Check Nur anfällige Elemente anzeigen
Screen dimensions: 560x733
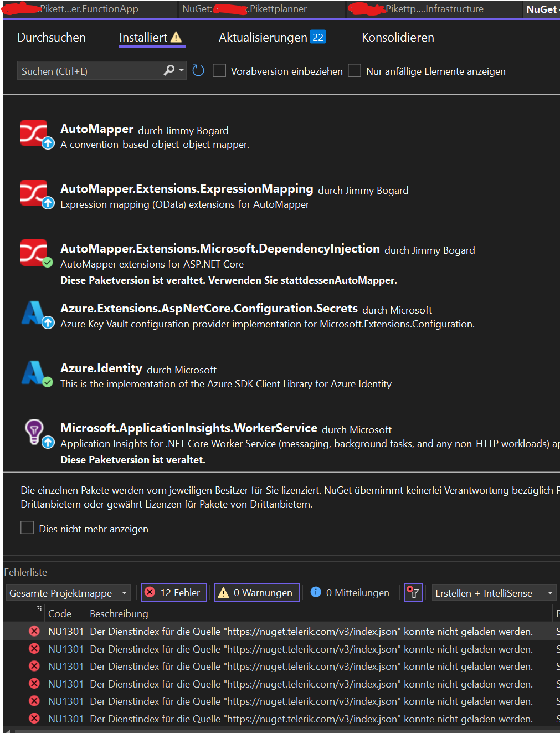(x=355, y=71)
